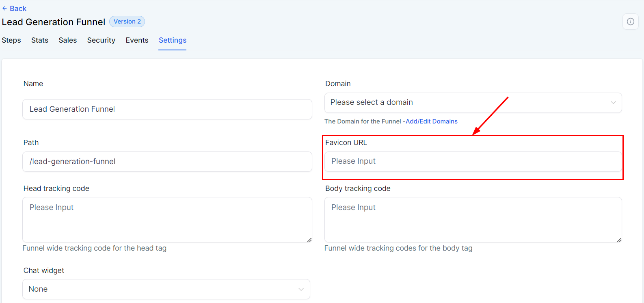The image size is (644, 303).
Task: Focus the Head tracking code textarea
Action: pyautogui.click(x=167, y=220)
